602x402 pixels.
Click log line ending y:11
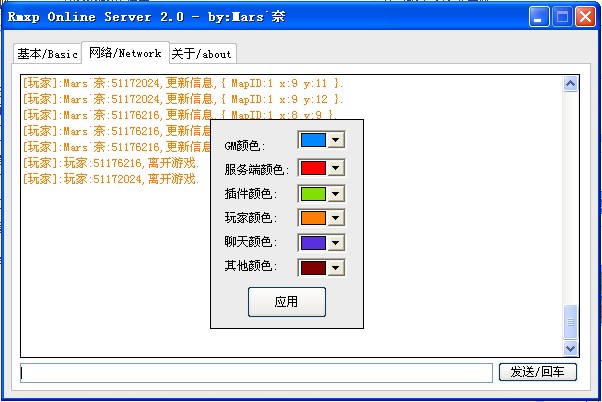click(x=182, y=83)
